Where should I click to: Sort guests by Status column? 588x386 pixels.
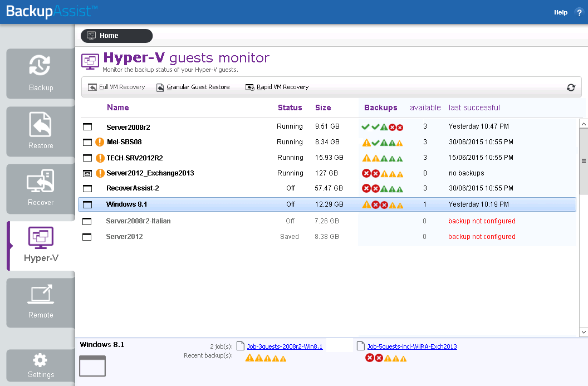click(x=290, y=108)
